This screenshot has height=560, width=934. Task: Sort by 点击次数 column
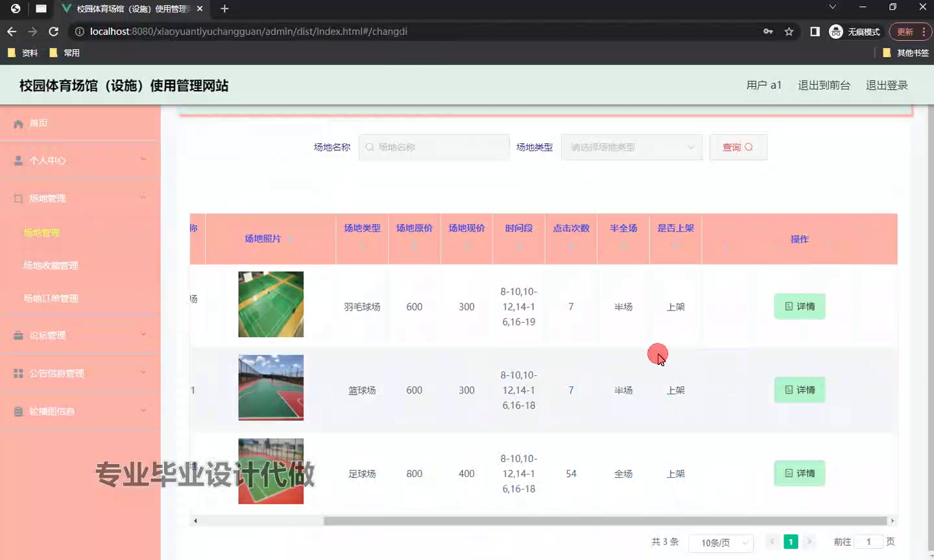coord(571,239)
